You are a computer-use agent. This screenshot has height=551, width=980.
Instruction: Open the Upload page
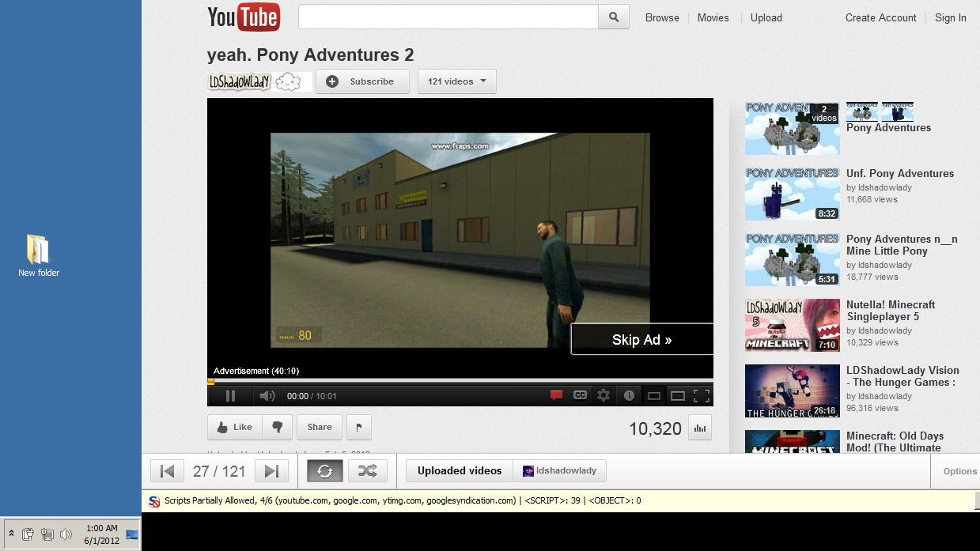(x=766, y=17)
